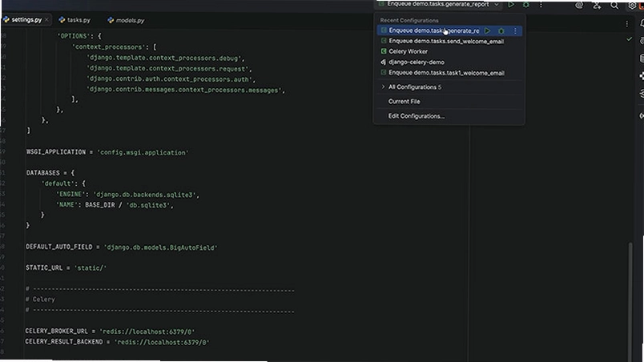Viewport: 644px width, 362px height.
Task: Click the green inspection checkmark in the editor
Action: (x=630, y=39)
